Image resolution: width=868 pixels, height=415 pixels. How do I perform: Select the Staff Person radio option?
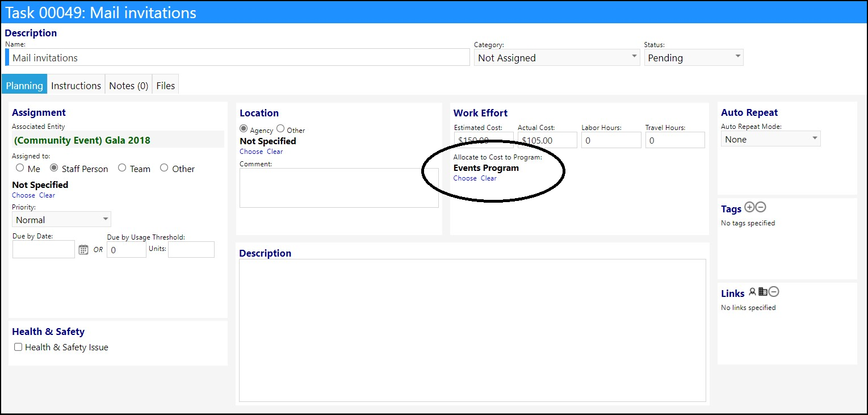(x=54, y=168)
